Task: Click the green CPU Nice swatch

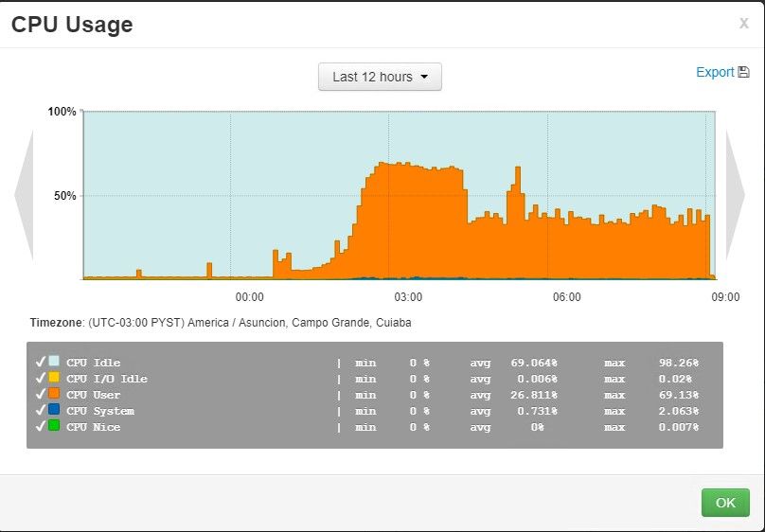Action: point(54,425)
